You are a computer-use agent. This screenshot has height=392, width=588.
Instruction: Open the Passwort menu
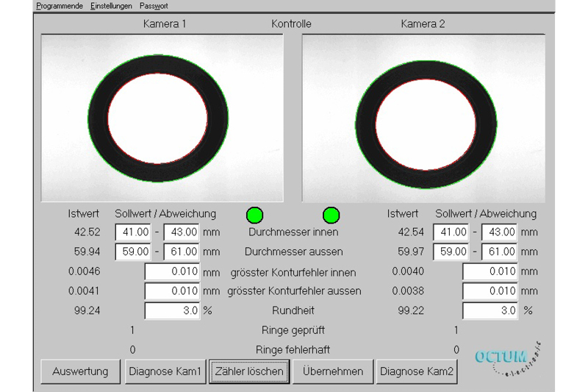tap(154, 6)
